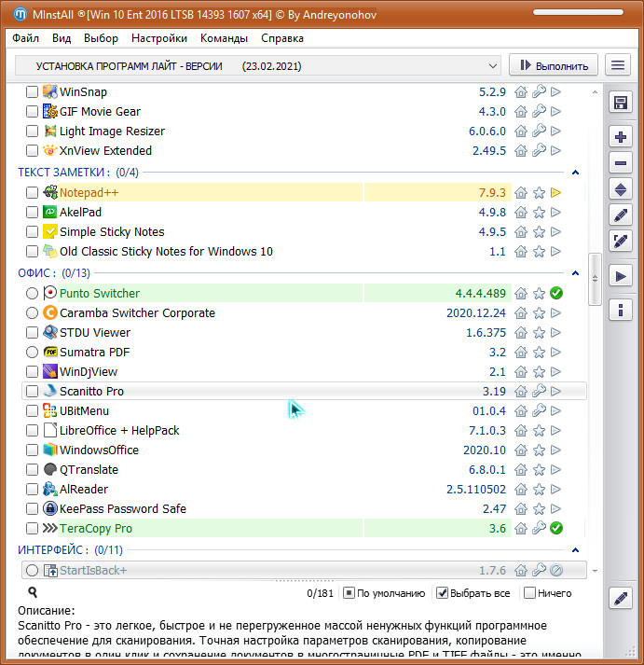Click the pencil-with-checkbox edit button in sidebar

(621, 242)
